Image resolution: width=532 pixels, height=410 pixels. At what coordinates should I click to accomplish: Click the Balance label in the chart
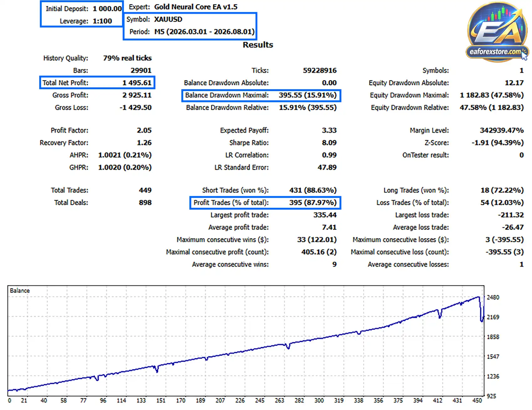tap(20, 291)
